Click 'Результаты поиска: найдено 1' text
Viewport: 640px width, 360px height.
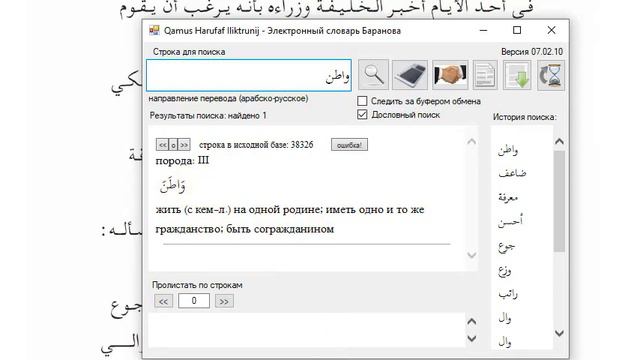(208, 116)
